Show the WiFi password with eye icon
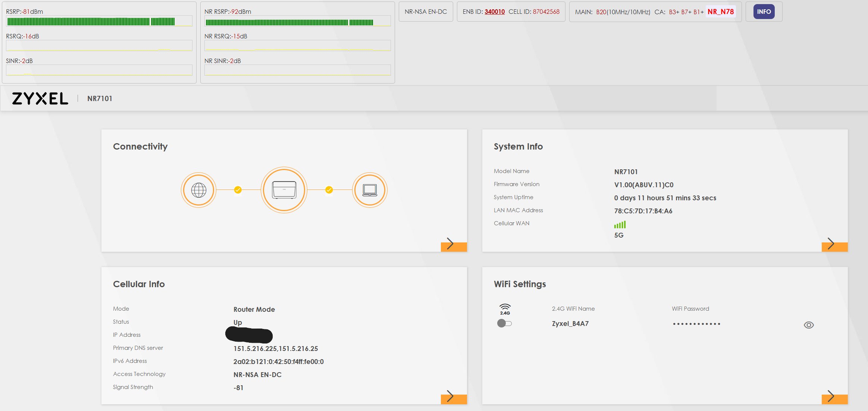 (x=808, y=325)
